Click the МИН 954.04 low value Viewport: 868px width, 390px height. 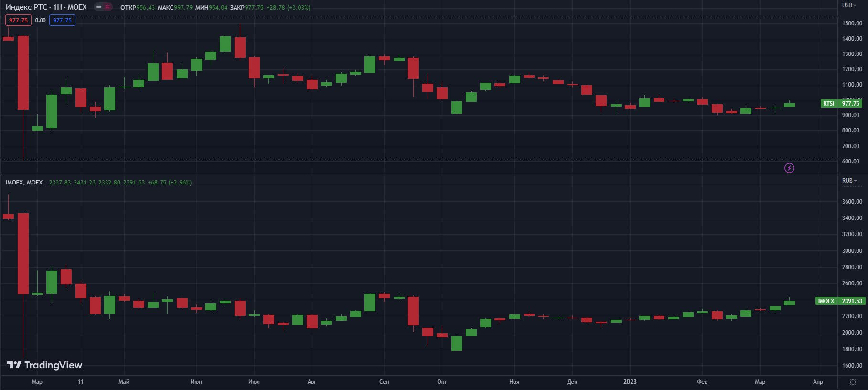click(212, 8)
